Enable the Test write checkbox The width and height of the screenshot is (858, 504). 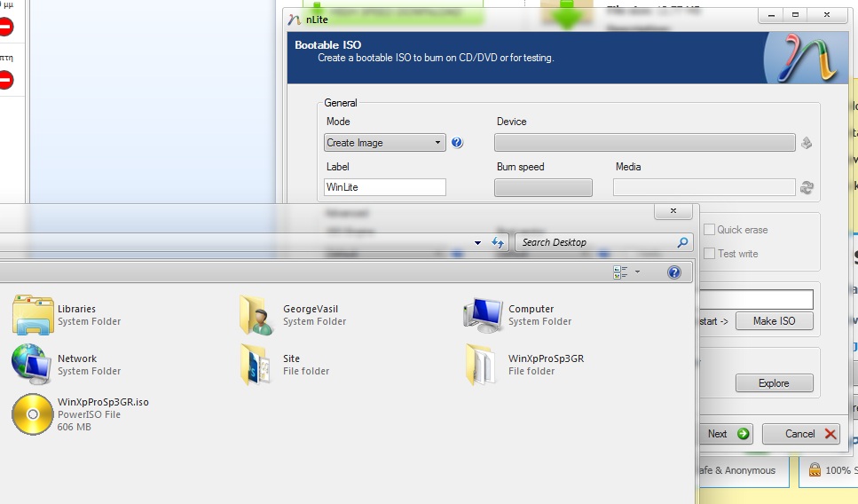click(x=709, y=254)
